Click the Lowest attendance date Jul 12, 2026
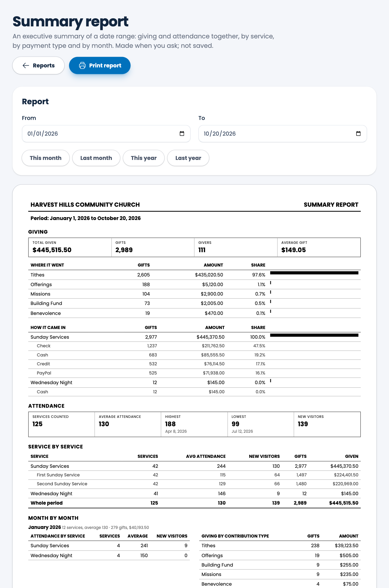Image resolution: width=389 pixels, height=588 pixels. 242,431
